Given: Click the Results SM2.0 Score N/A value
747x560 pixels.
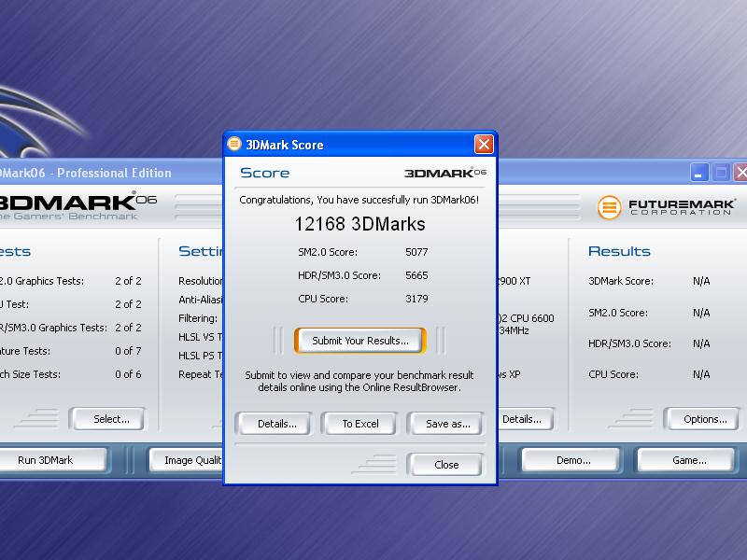Looking at the screenshot, I should (701, 313).
